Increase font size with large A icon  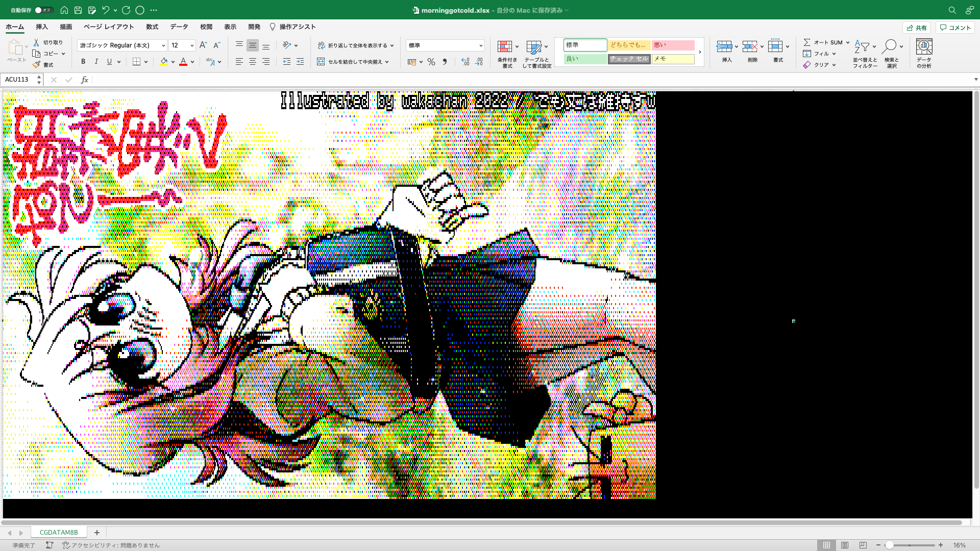[203, 45]
